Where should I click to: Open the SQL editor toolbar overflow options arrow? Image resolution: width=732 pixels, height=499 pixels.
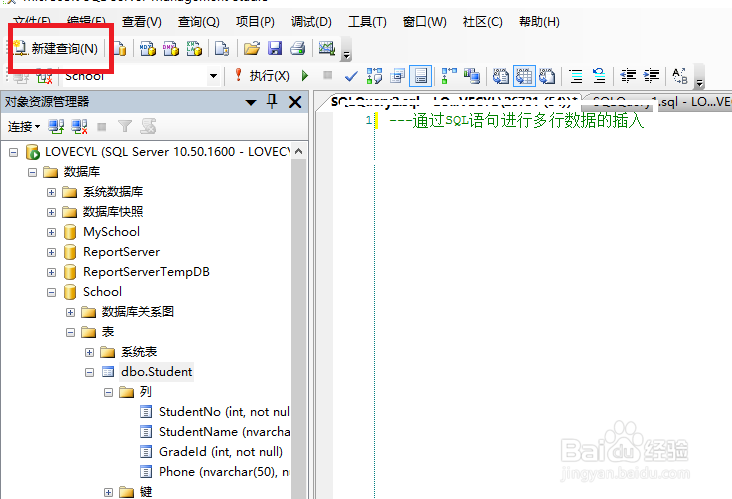pos(699,77)
